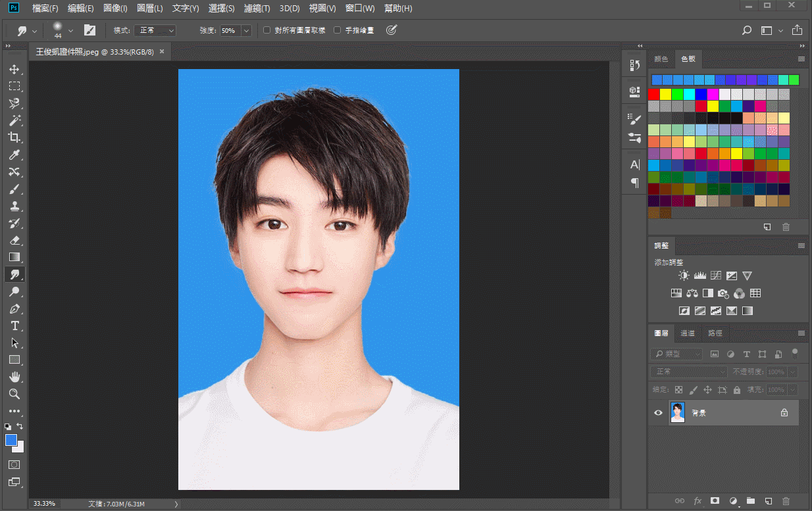The image size is (812, 511).
Task: Create a new layer
Action: (768, 501)
